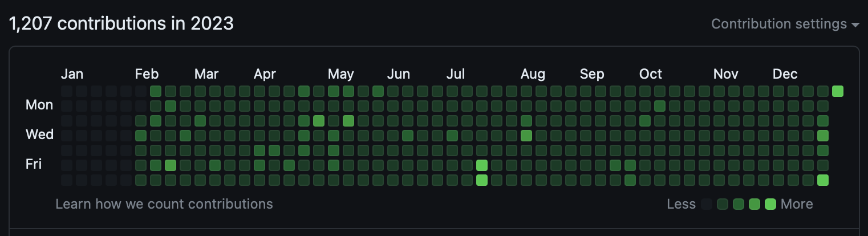Viewport: 868px width, 236px height.
Task: Click the Fri weekday label
Action: click(x=34, y=164)
